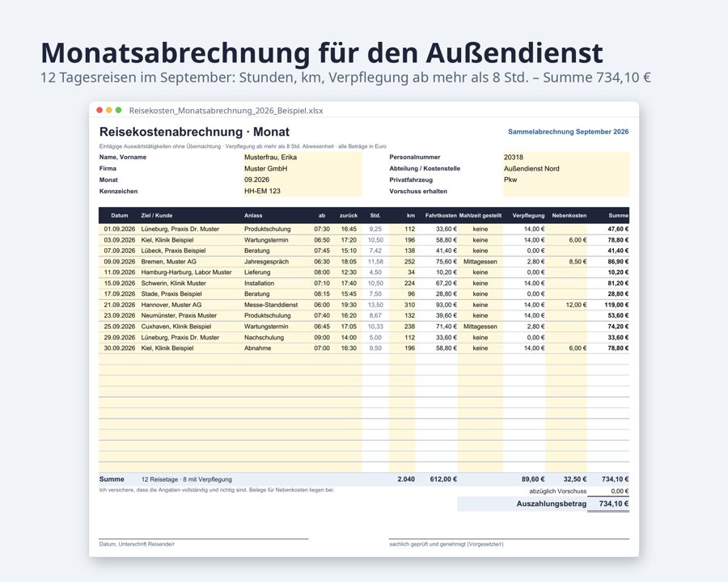Click signature line 'Datum, Unterschrift Reisende/r'
Screen dimensions: 728x582
point(137,544)
